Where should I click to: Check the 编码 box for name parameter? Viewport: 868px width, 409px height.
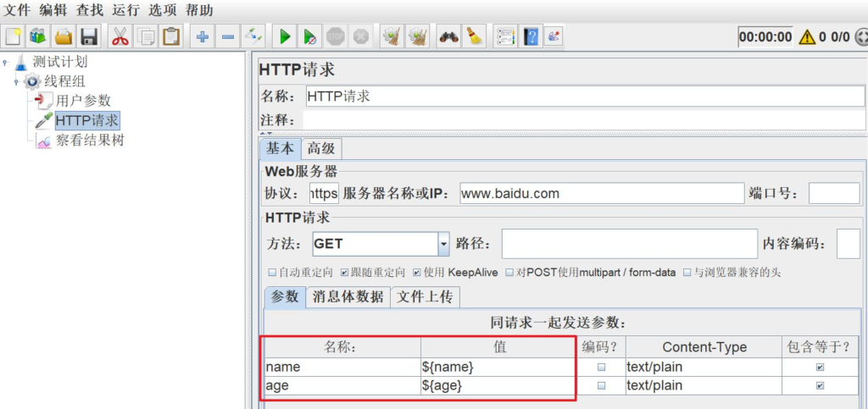click(601, 368)
